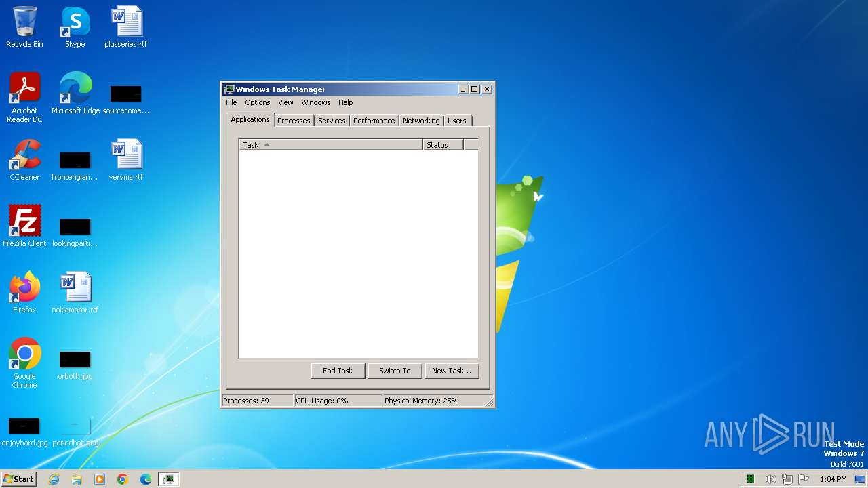Switch to the Processes tab
This screenshot has height=488, width=868.
click(x=294, y=121)
